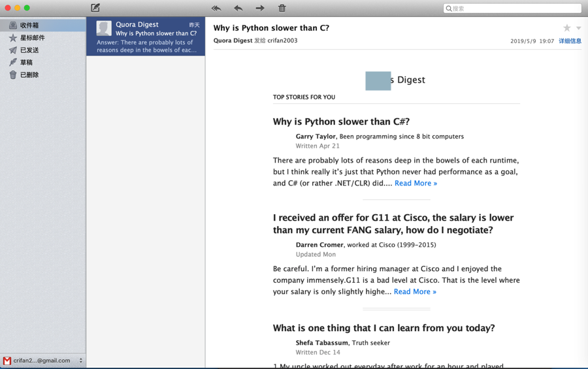Open the 收件箱 inbox folder

tap(42, 25)
